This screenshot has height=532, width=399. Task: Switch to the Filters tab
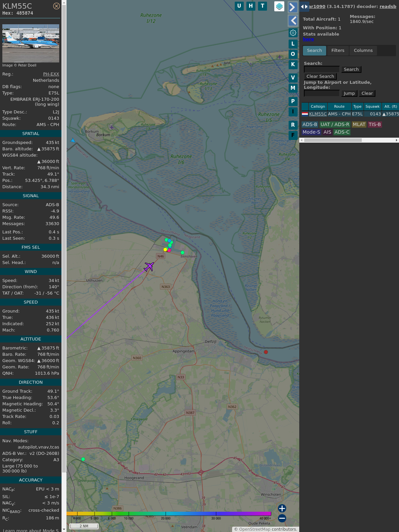click(338, 51)
